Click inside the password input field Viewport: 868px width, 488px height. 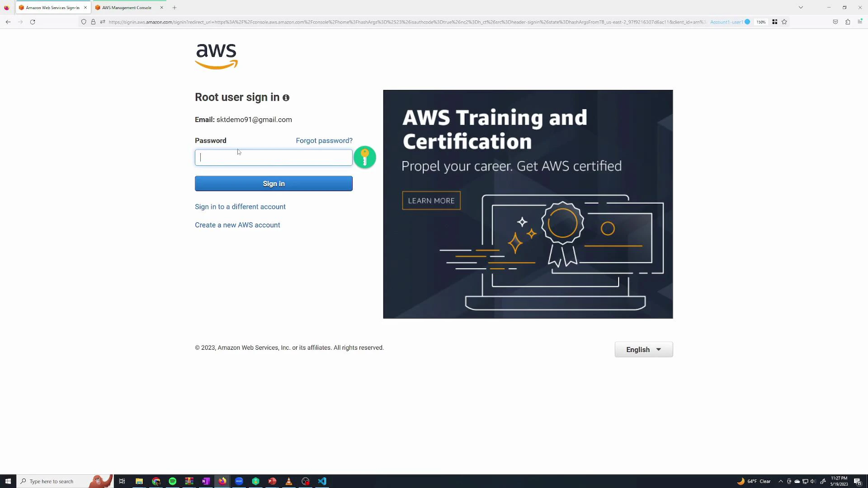273,157
